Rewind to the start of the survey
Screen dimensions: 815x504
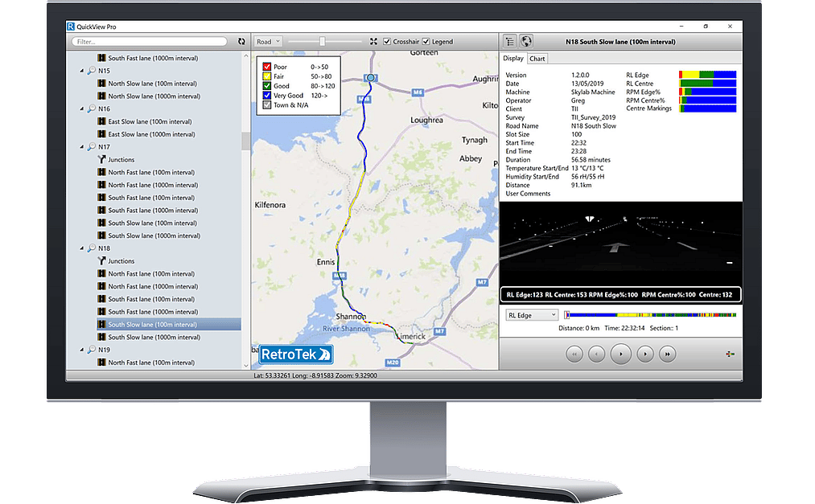[x=574, y=353]
